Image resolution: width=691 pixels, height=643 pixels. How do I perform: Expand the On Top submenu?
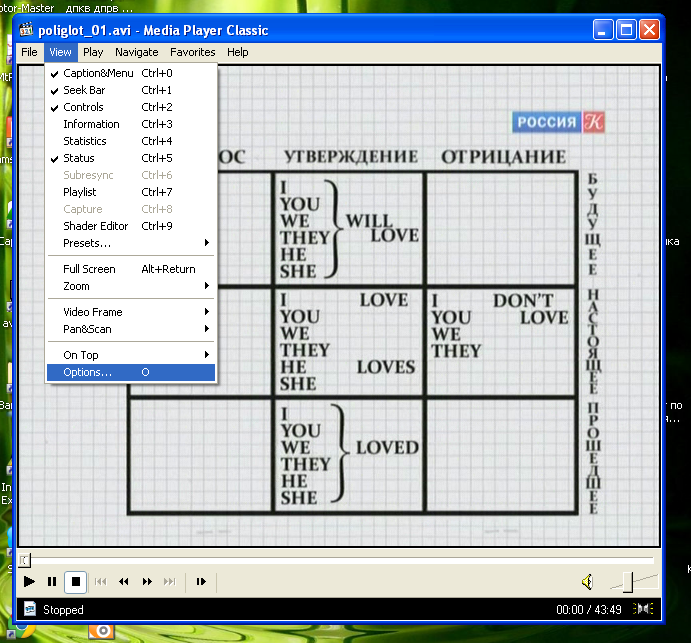pos(131,355)
